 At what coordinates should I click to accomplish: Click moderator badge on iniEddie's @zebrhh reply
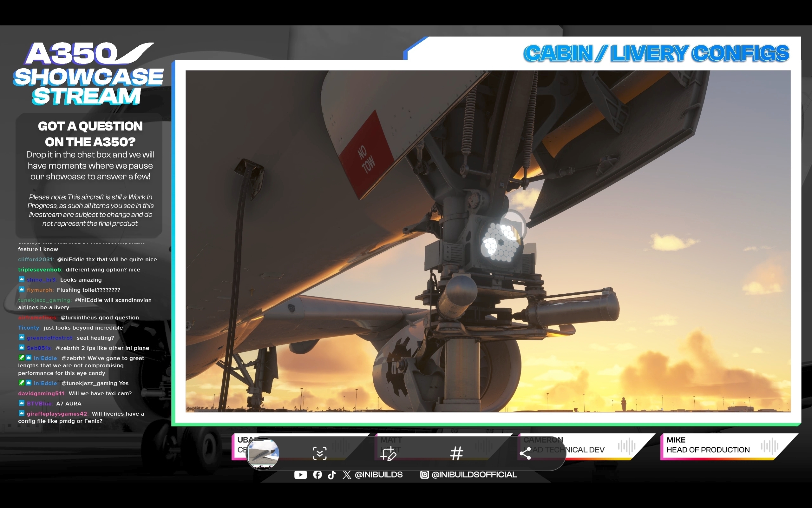[x=22, y=358]
